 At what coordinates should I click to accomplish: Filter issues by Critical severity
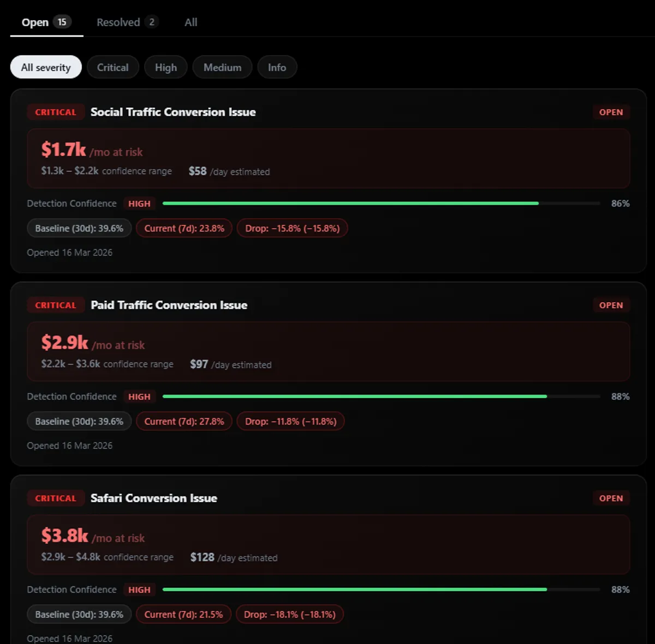pos(113,67)
